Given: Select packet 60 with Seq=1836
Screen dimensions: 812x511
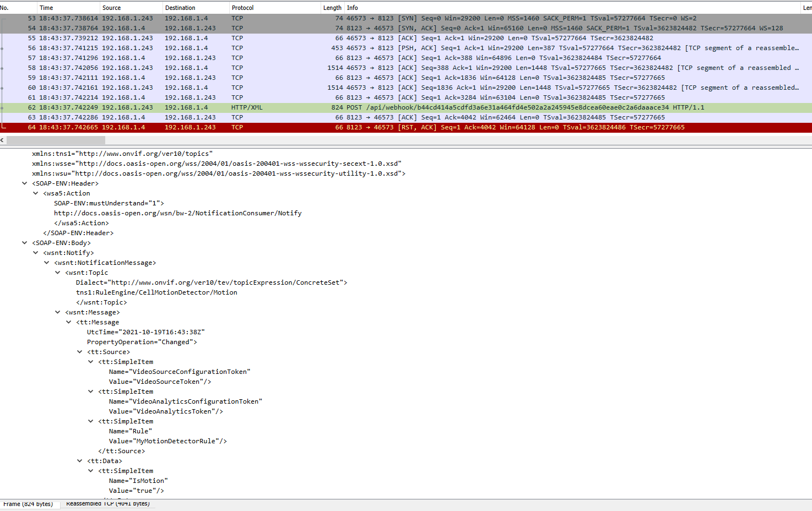Looking at the screenshot, I should coord(406,88).
